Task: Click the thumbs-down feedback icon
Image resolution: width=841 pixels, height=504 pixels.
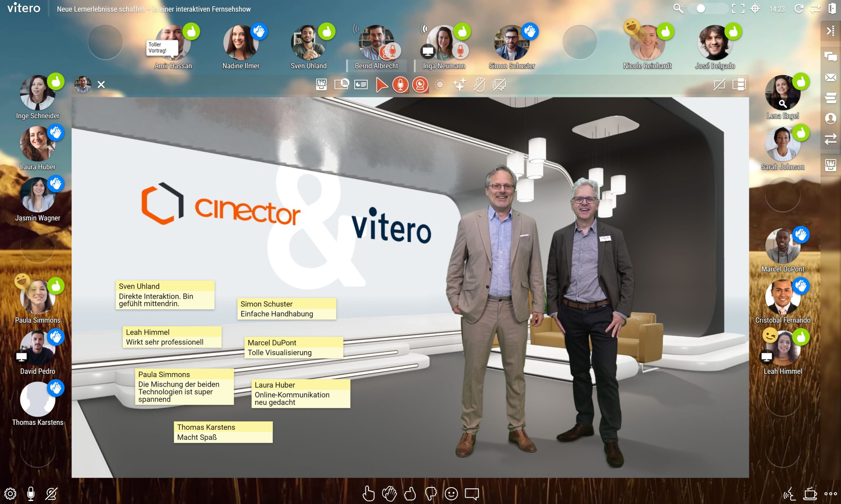Action: pyautogui.click(x=431, y=493)
